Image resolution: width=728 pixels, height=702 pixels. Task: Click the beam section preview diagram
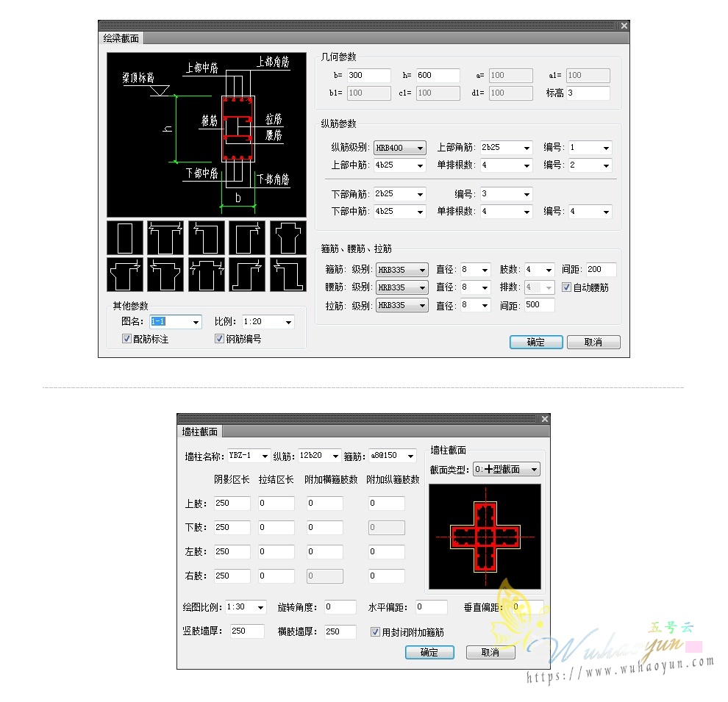tap(207, 135)
